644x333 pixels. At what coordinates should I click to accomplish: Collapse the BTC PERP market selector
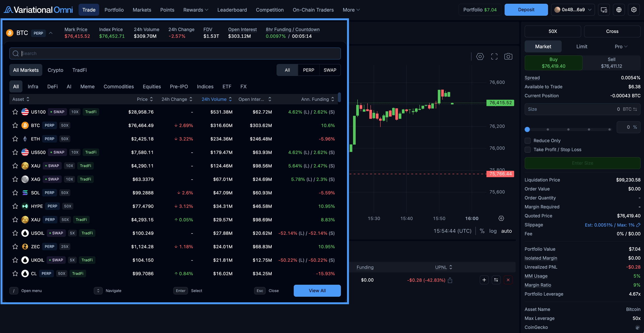[x=51, y=33]
